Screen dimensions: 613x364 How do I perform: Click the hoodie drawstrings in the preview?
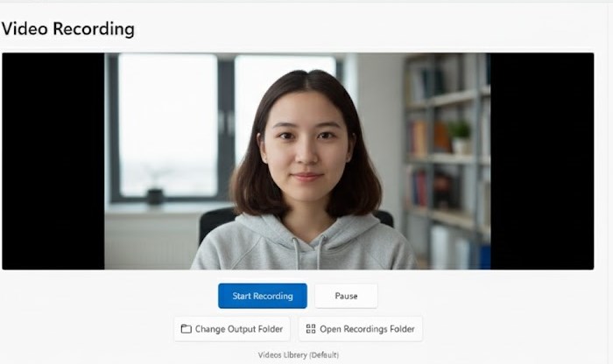point(296,254)
